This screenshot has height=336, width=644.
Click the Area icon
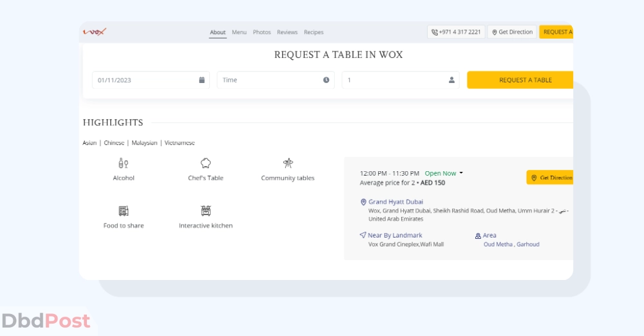(478, 236)
